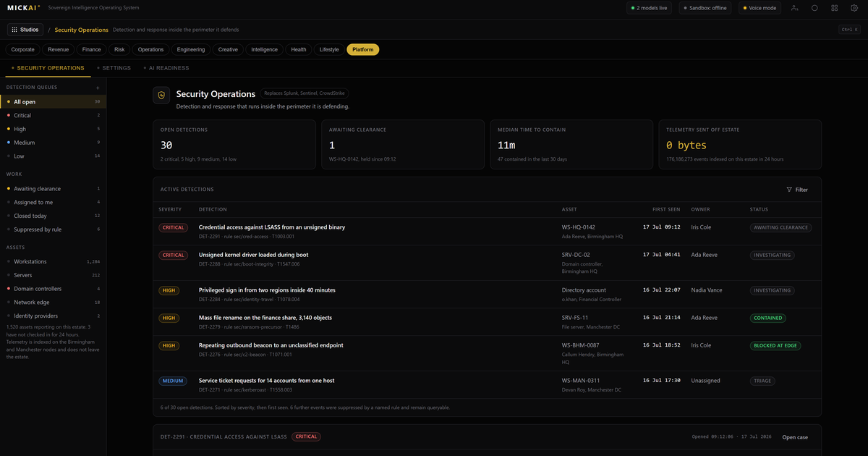Image resolution: width=868 pixels, height=456 pixels.
Task: Switch to the AI Readiness sub-tab
Action: click(x=166, y=68)
